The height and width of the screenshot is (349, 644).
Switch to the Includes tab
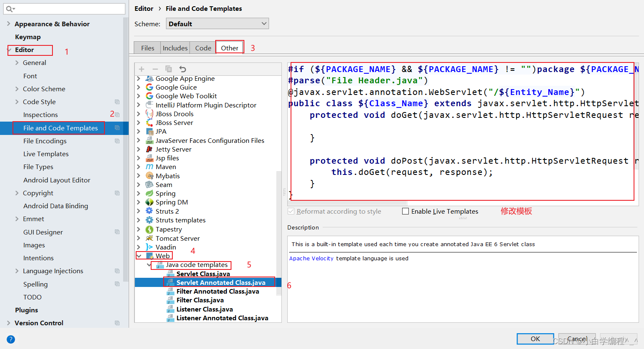pos(175,48)
